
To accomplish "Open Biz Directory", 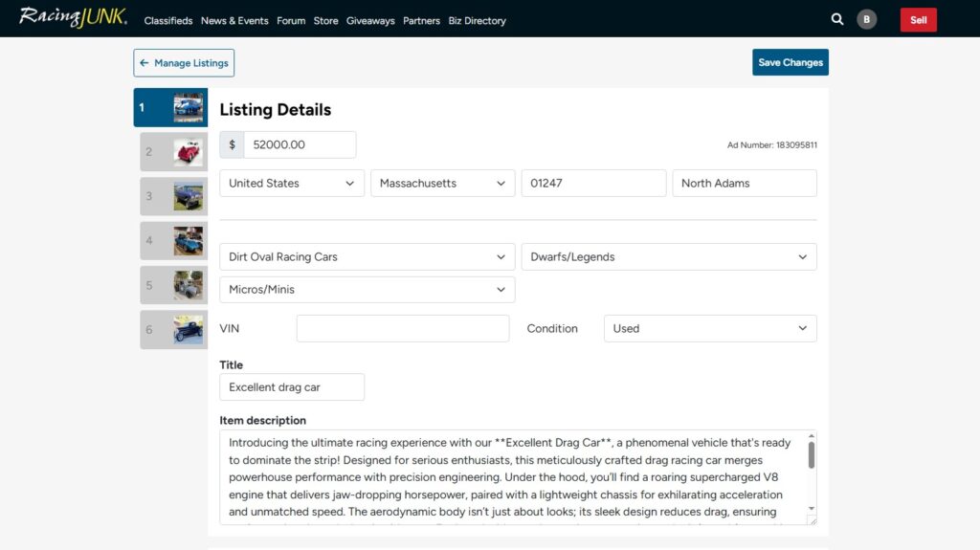I will pos(477,21).
